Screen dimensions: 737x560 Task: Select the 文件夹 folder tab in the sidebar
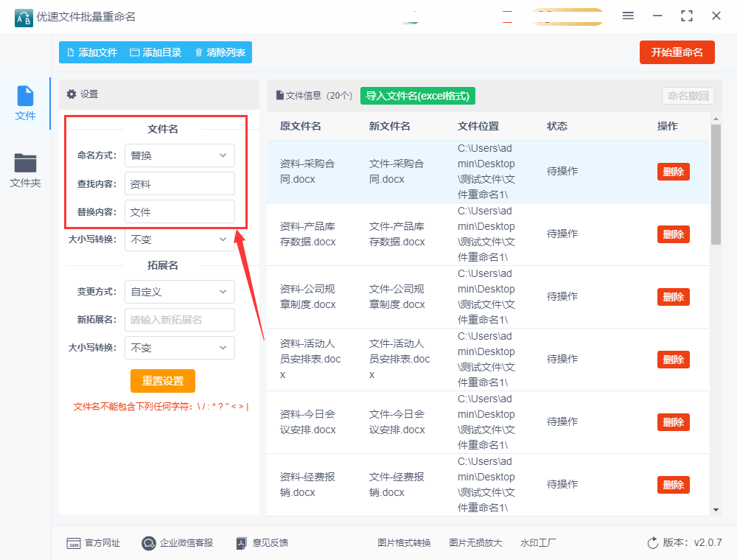pyautogui.click(x=25, y=170)
